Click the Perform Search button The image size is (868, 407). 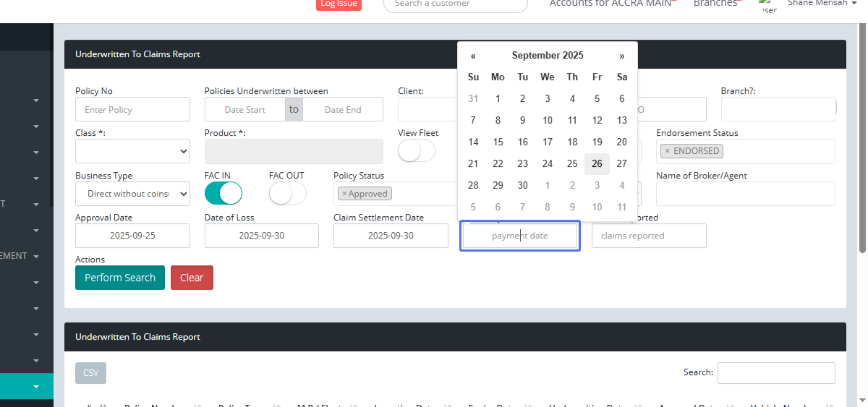(x=120, y=278)
